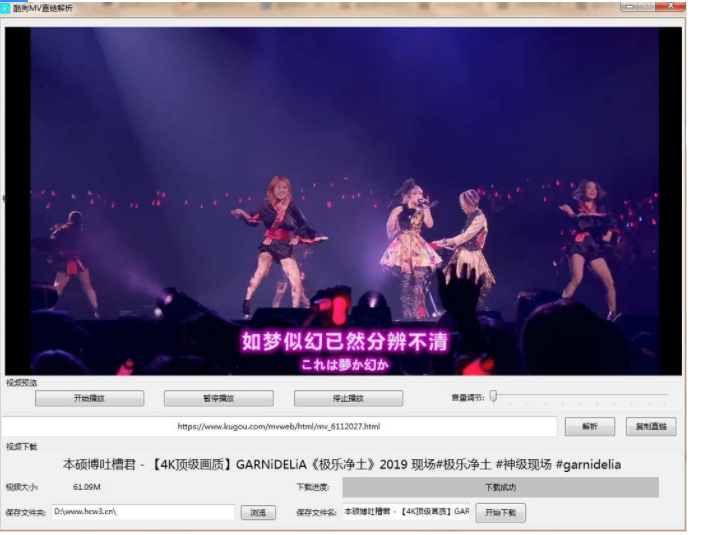Click the save file name field
Screen dimensions: 722x535
coord(406,512)
